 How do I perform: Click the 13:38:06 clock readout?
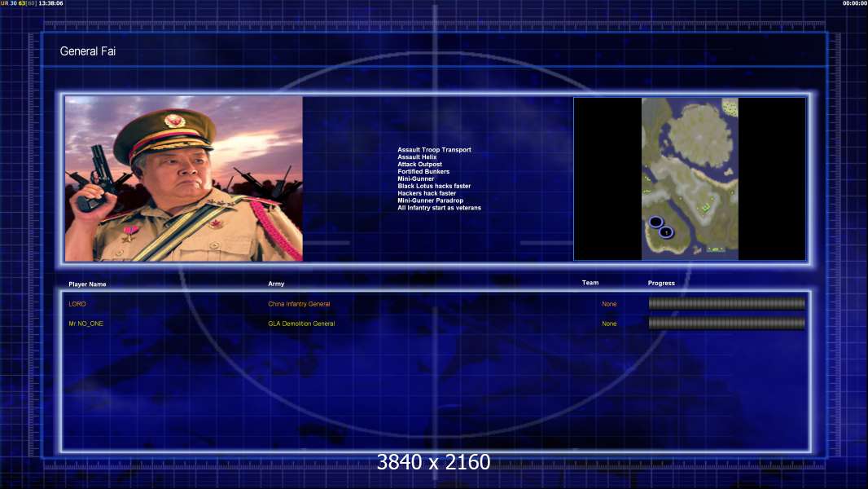(50, 3)
